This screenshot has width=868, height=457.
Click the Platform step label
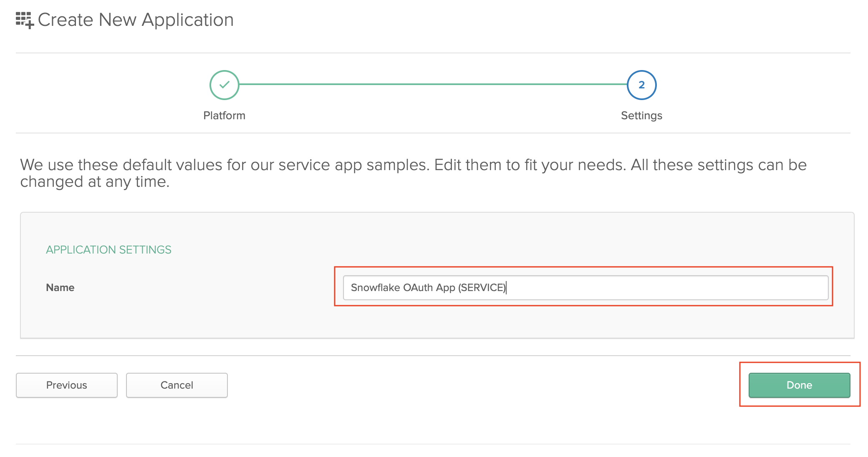tap(225, 116)
